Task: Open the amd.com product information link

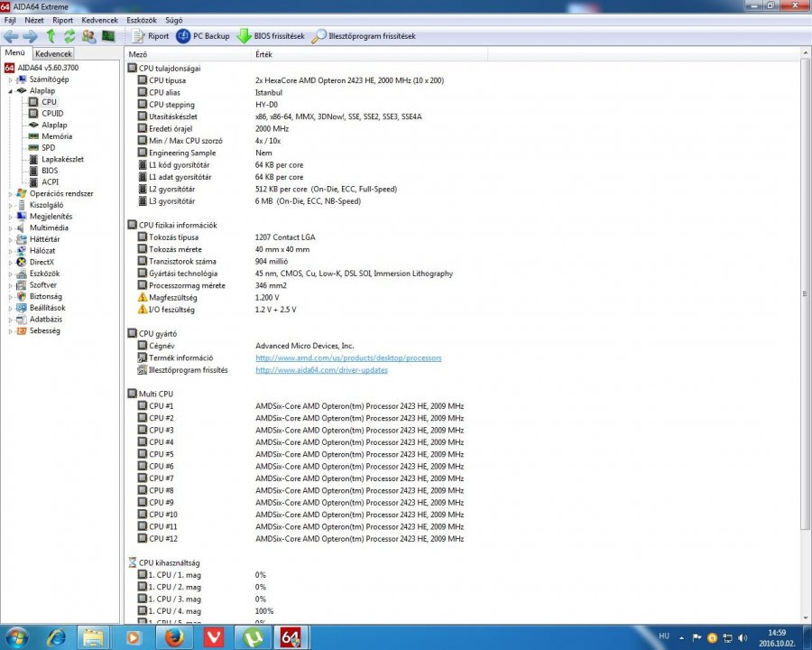Action: [x=348, y=358]
